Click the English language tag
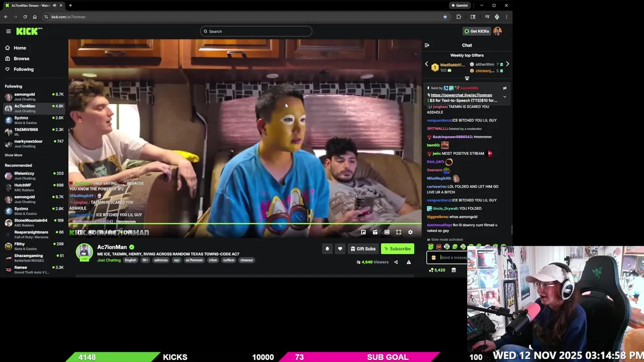This screenshot has width=644, height=362. tap(130, 260)
